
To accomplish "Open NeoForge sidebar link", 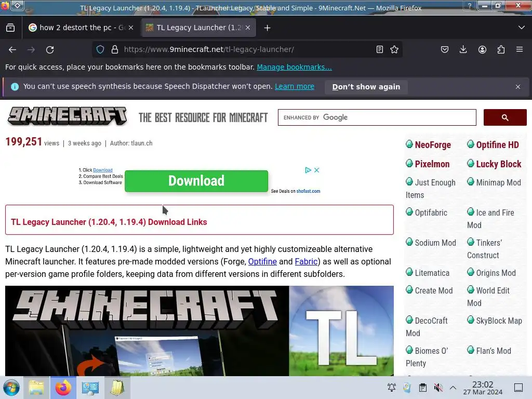I will tap(433, 145).
